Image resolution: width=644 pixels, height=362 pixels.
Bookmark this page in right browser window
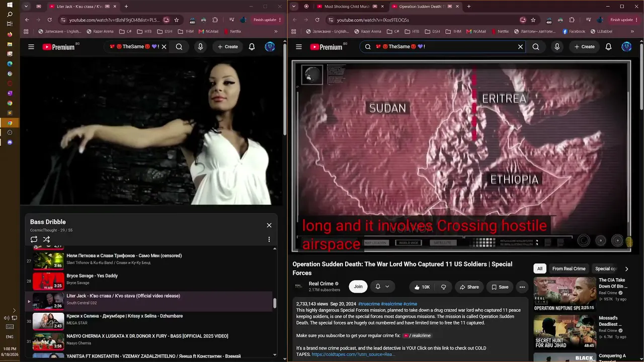533,20
